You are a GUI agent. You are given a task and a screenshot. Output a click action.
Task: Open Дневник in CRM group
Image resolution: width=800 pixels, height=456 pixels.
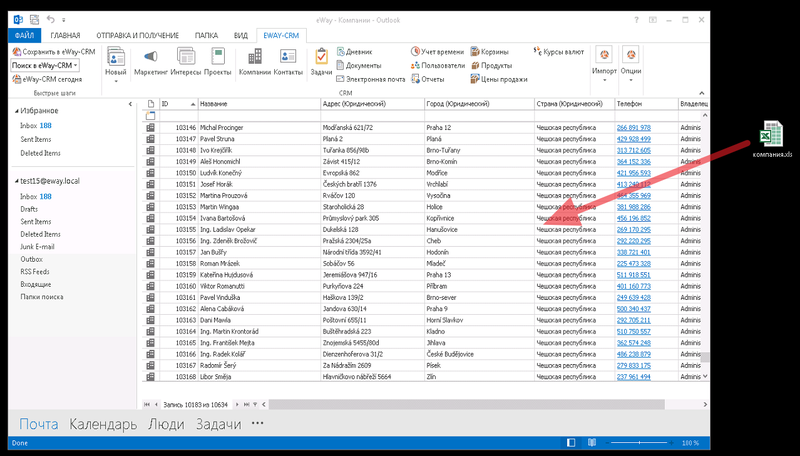(x=355, y=52)
